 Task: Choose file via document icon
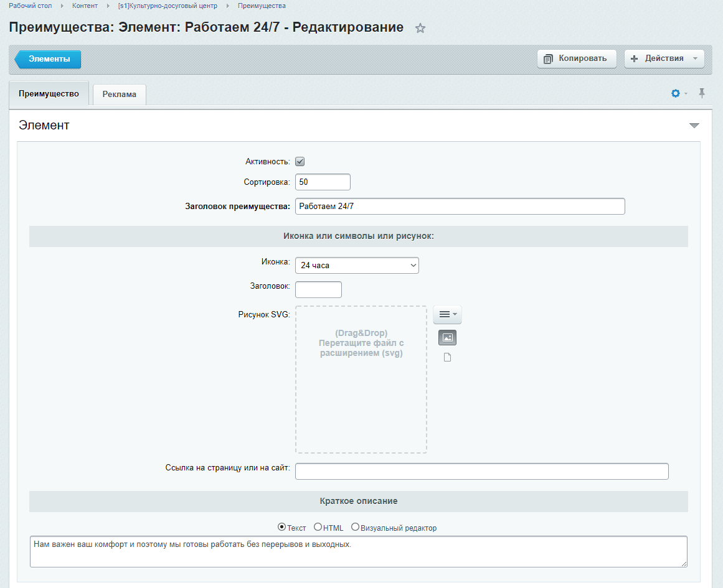click(447, 357)
